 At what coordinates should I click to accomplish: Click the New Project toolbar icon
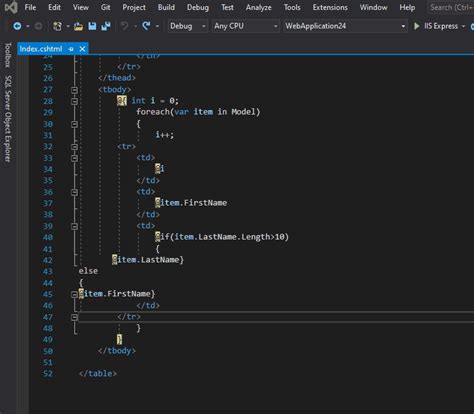pyautogui.click(x=57, y=26)
